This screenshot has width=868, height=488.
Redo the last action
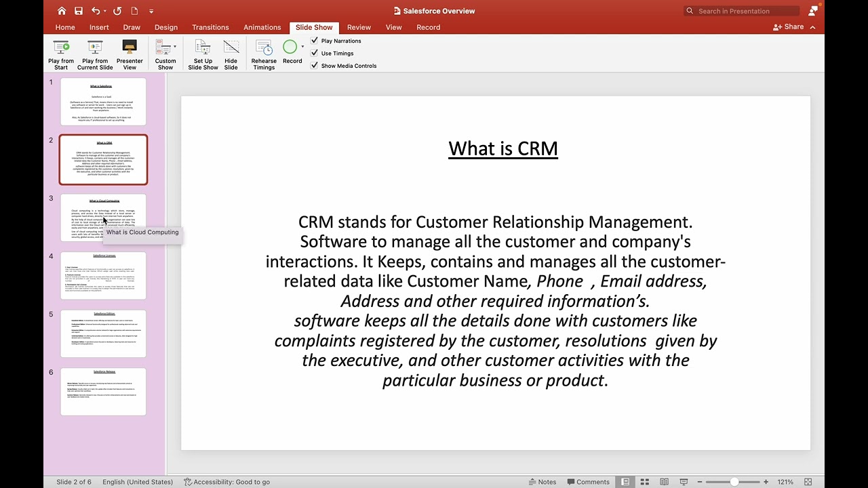117,11
